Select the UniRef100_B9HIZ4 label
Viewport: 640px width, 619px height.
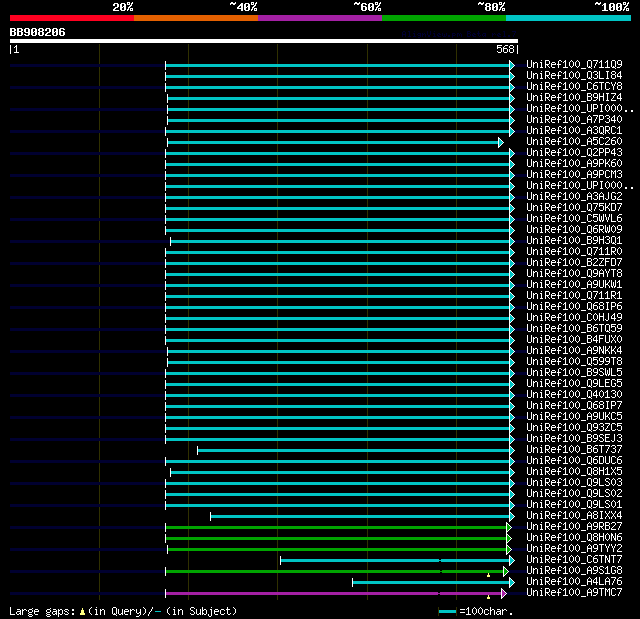point(574,98)
